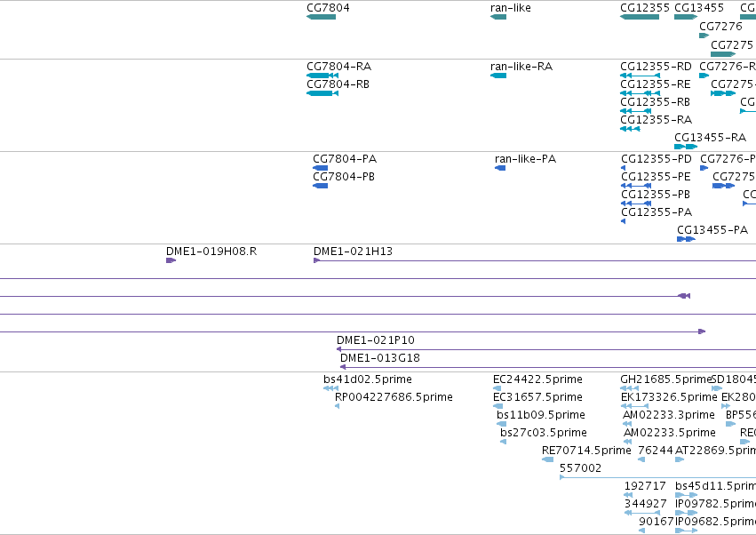Open the 192717 feature label
Image resolution: width=756 pixels, height=535 pixels.
pos(645,486)
